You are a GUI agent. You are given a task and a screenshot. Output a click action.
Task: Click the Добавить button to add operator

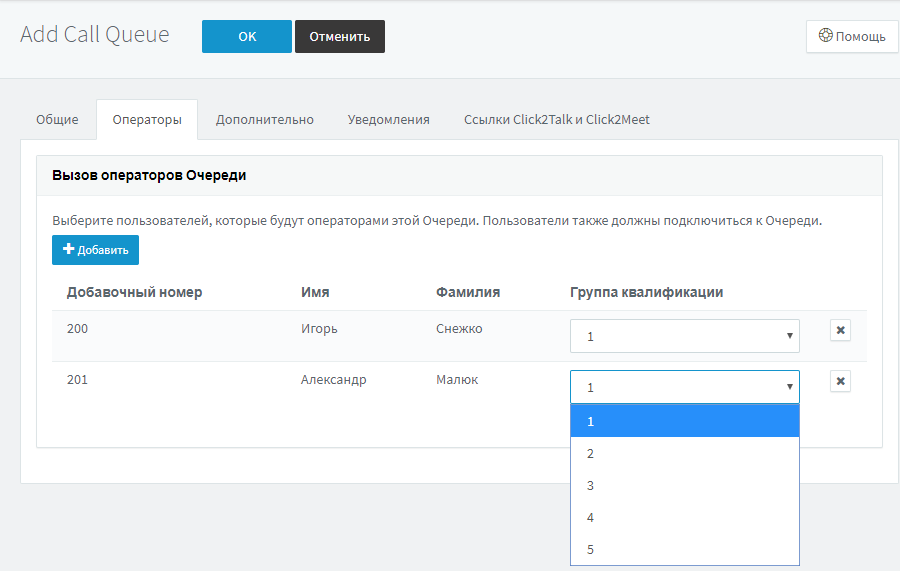click(95, 250)
